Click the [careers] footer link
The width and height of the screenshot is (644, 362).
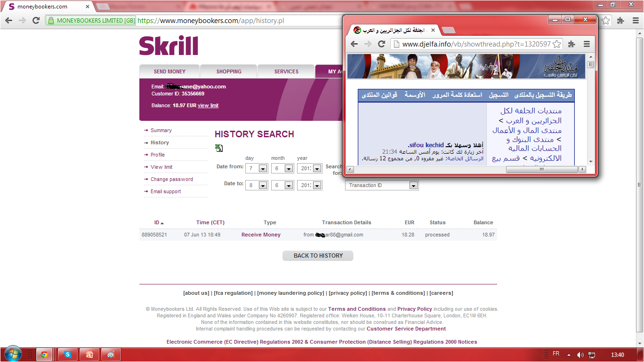441,293
